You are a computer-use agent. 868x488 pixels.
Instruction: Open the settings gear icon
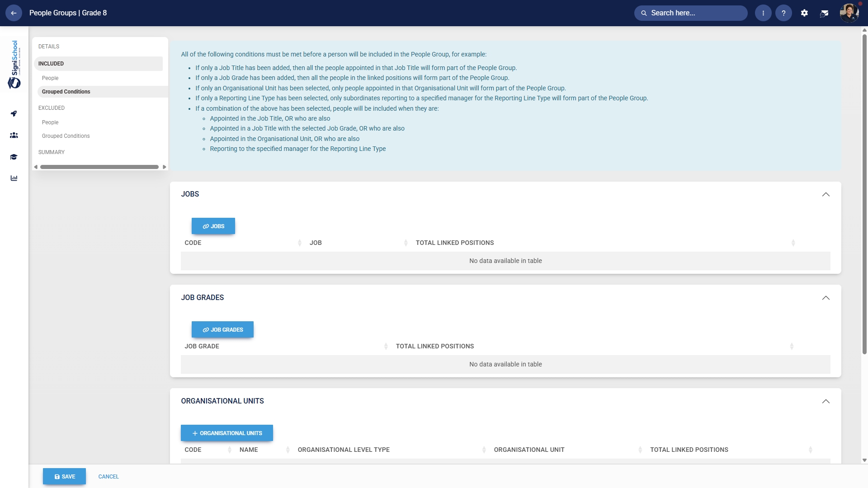[804, 13]
